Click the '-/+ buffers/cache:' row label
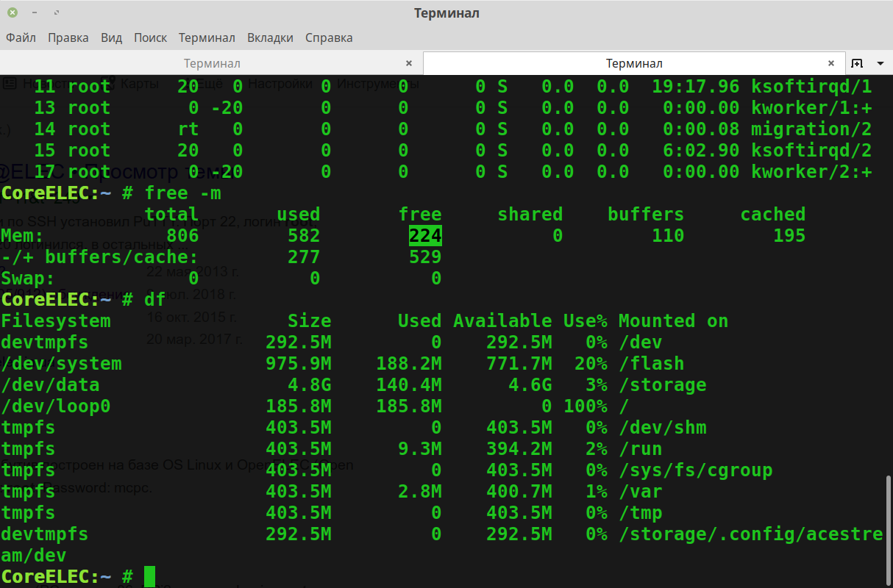Viewport: 893px width, 588px height. [x=100, y=257]
